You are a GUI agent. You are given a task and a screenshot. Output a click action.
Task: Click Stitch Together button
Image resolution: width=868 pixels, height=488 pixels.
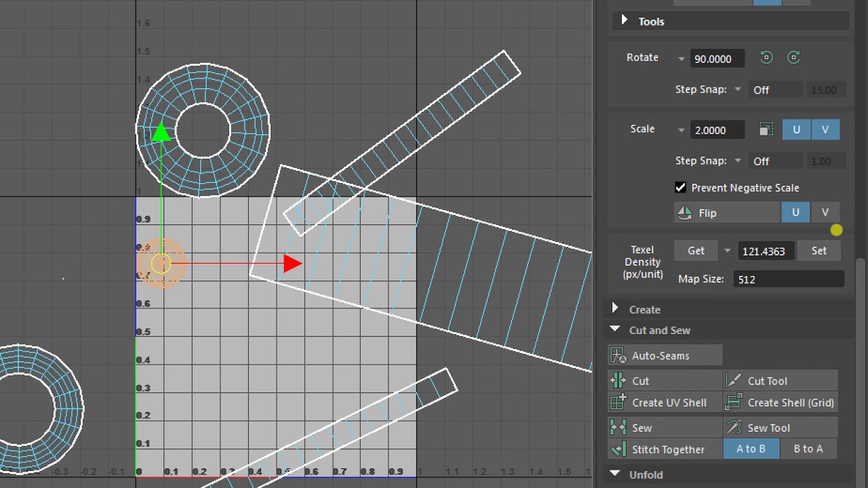point(665,449)
